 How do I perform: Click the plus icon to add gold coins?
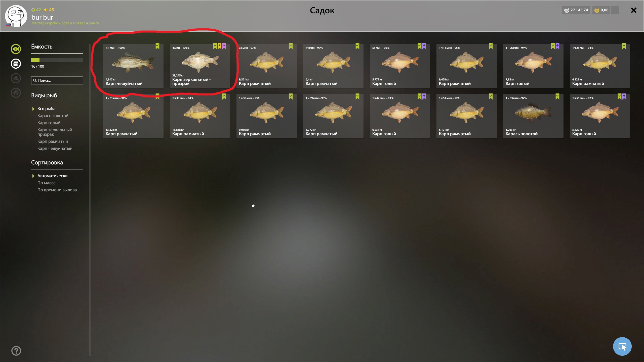[x=615, y=10]
